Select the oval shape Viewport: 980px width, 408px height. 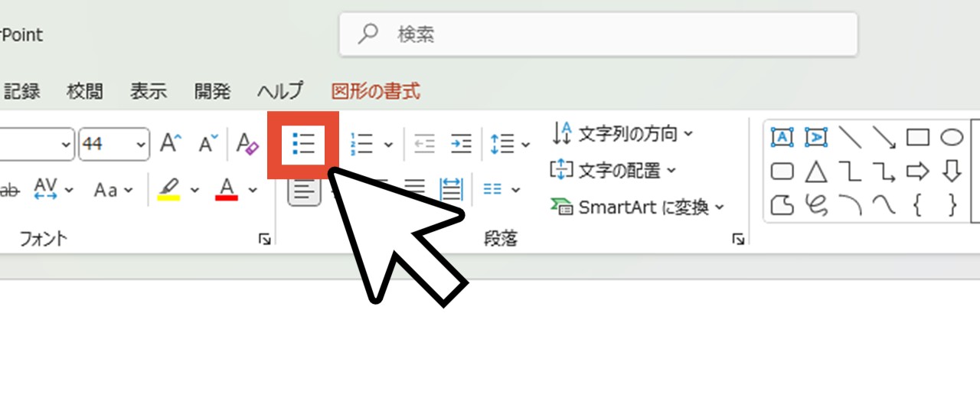[x=952, y=137]
